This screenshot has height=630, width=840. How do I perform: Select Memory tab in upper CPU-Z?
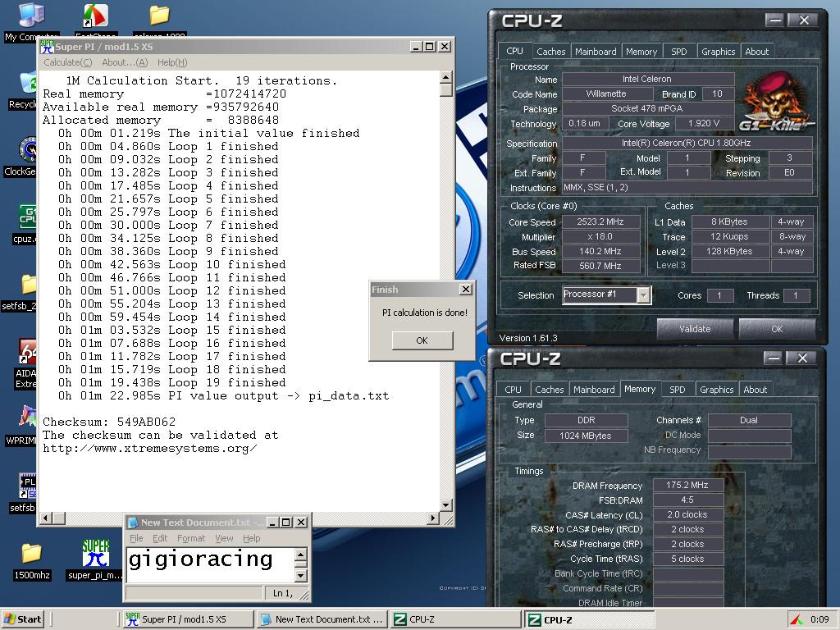pyautogui.click(x=641, y=52)
